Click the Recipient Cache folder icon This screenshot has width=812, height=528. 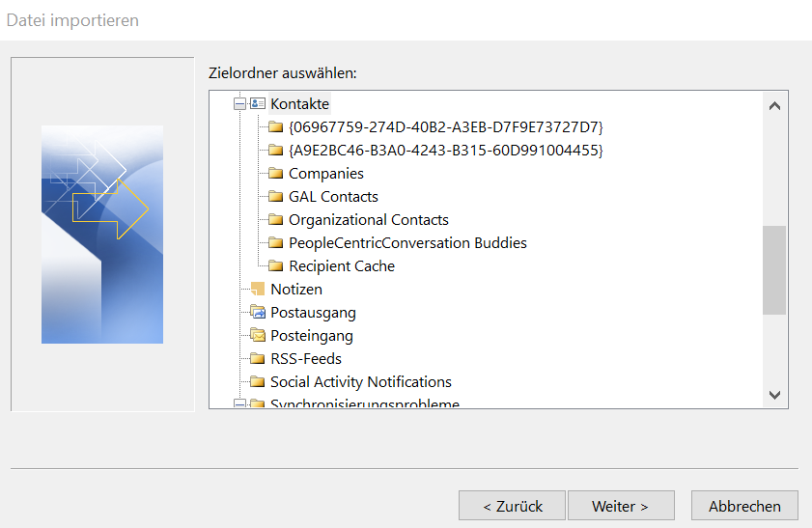tap(275, 265)
